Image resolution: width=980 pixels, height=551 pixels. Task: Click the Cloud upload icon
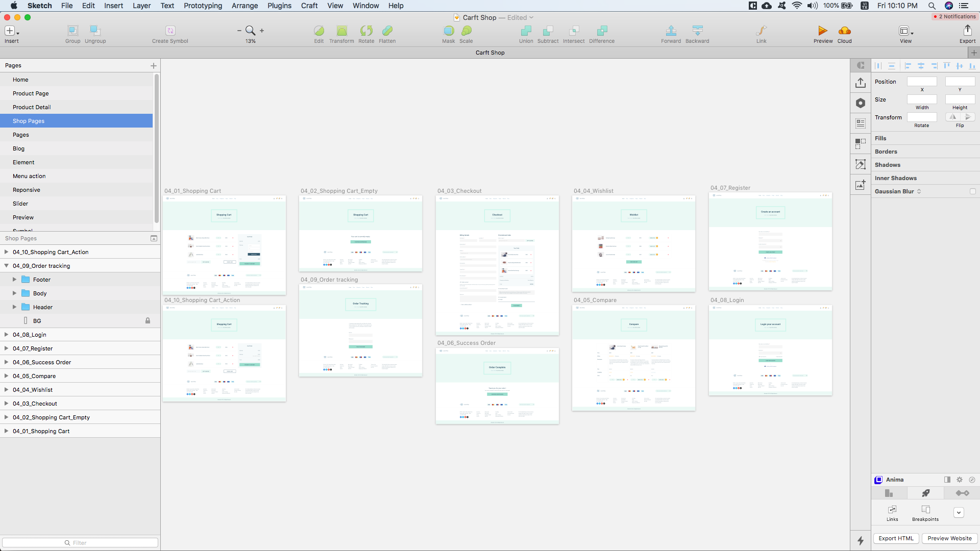(x=844, y=31)
